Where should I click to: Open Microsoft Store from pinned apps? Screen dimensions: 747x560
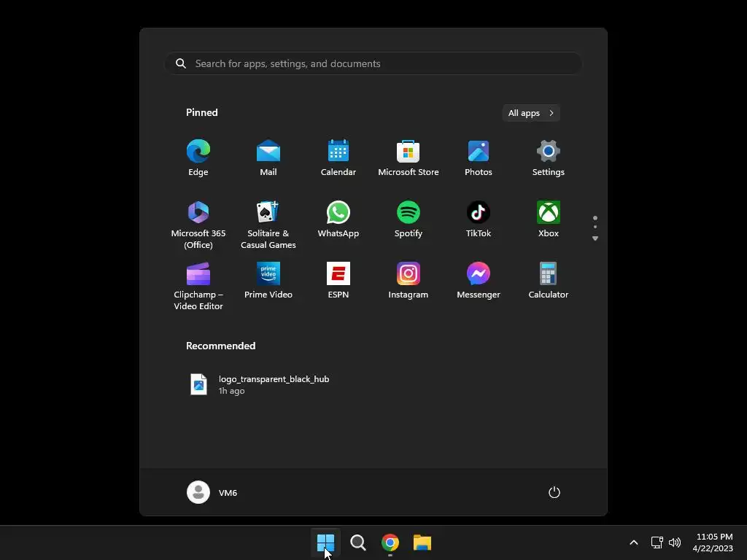point(409,158)
